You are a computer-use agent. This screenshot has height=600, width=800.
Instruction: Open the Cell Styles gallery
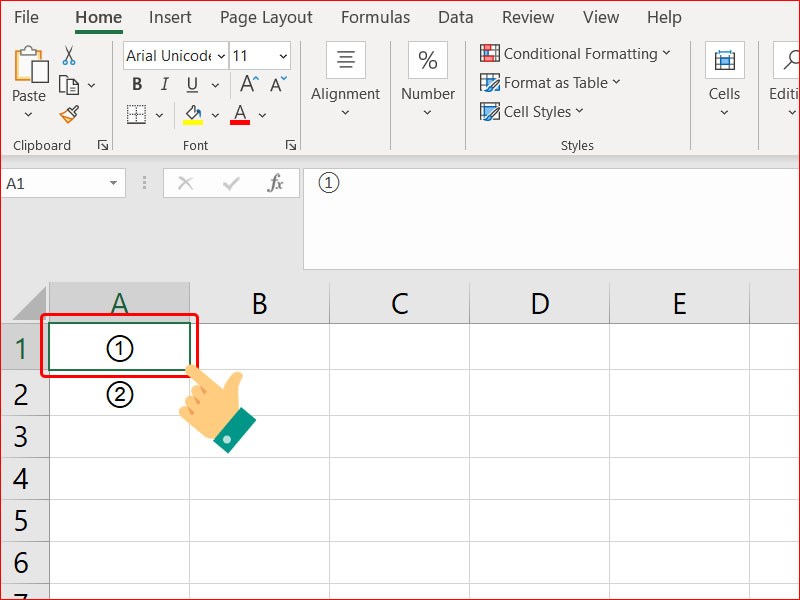tap(532, 112)
